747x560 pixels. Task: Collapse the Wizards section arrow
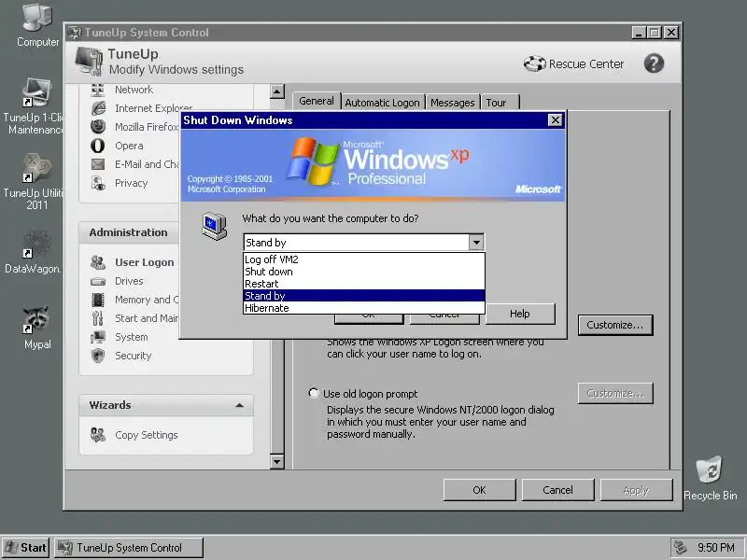tap(240, 405)
